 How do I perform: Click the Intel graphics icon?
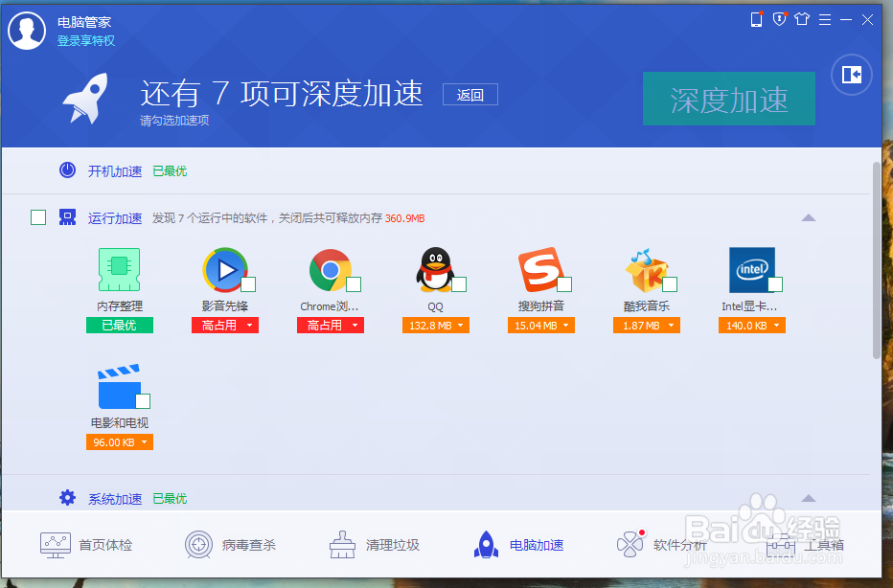pos(752,270)
